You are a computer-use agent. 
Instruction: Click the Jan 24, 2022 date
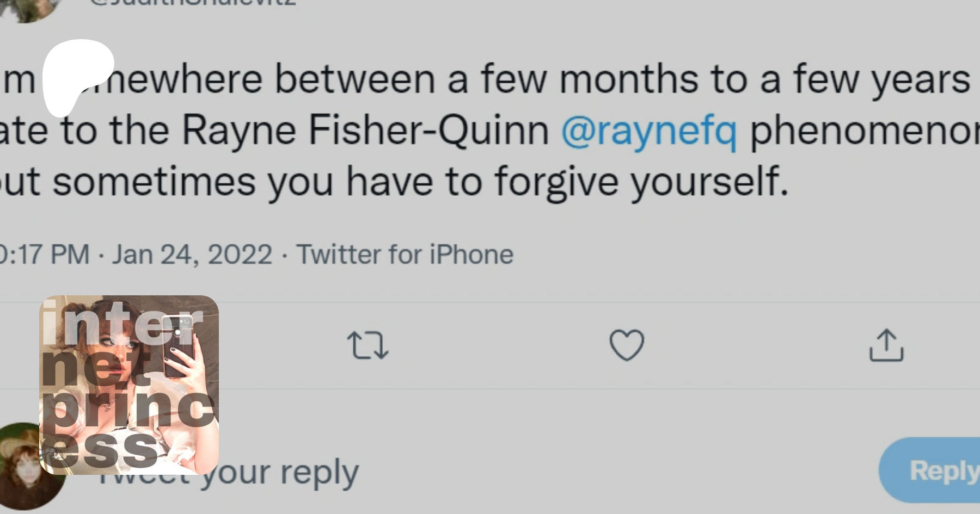click(x=192, y=255)
